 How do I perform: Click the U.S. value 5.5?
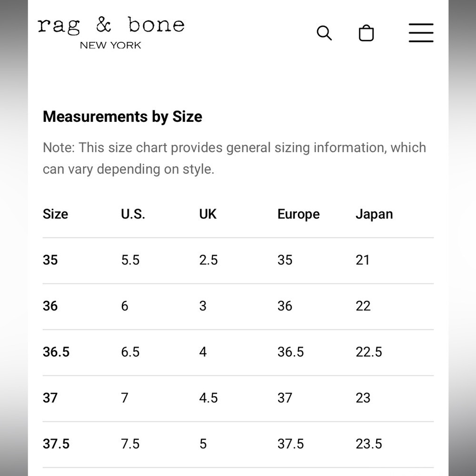(130, 260)
